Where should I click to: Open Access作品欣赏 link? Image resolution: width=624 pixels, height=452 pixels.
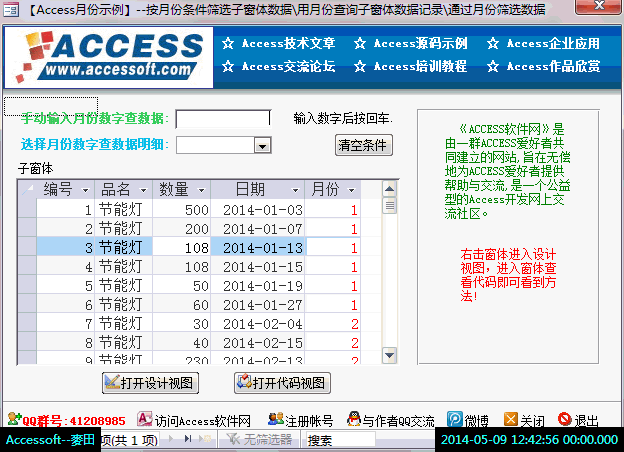coord(553,66)
